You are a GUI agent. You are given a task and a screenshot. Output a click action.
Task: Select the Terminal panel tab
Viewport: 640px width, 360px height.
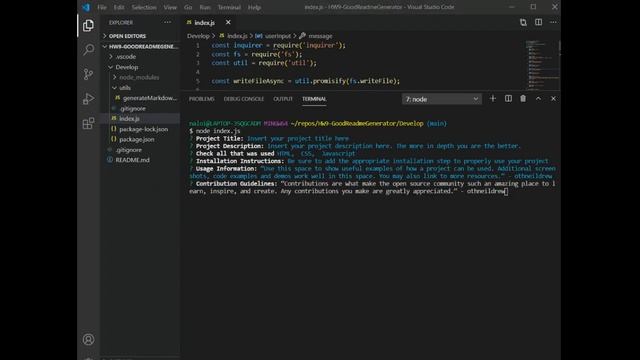coord(314,99)
